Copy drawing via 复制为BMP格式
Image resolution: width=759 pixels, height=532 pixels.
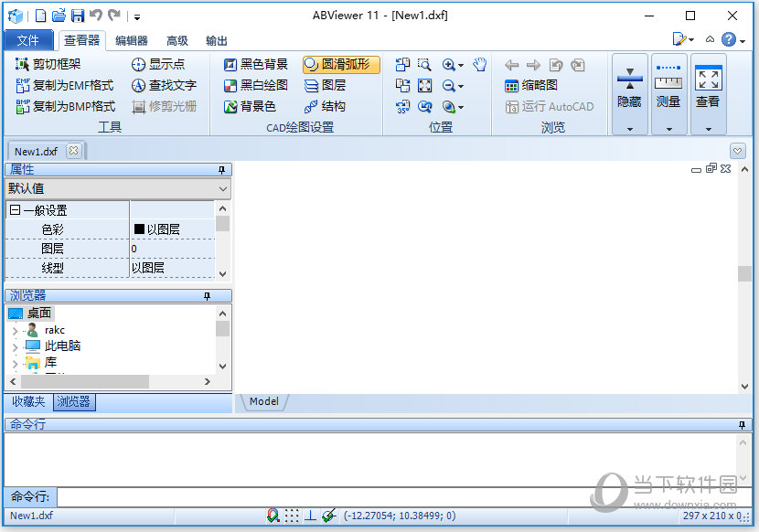(x=65, y=106)
